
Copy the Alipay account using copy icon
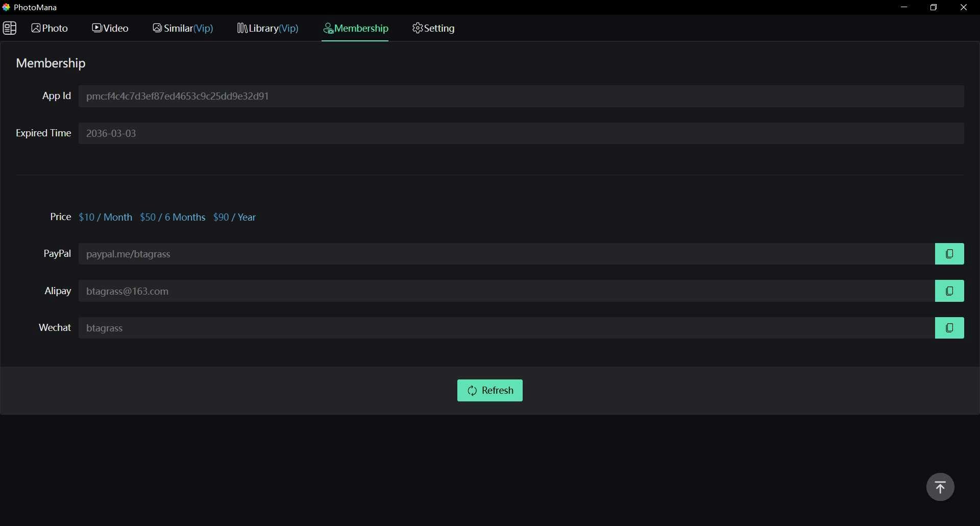point(949,291)
